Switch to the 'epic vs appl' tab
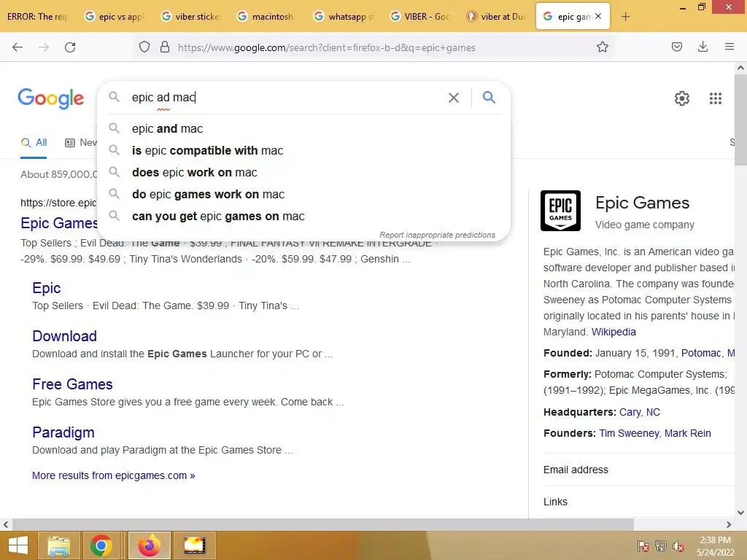This screenshot has width=747, height=560. [x=115, y=17]
